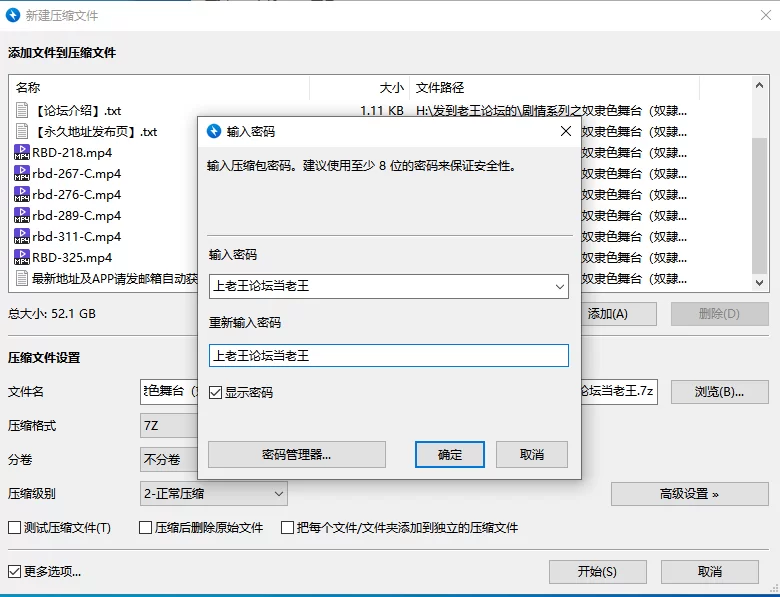Select the file name rbd-276-C.mp4

[77, 195]
